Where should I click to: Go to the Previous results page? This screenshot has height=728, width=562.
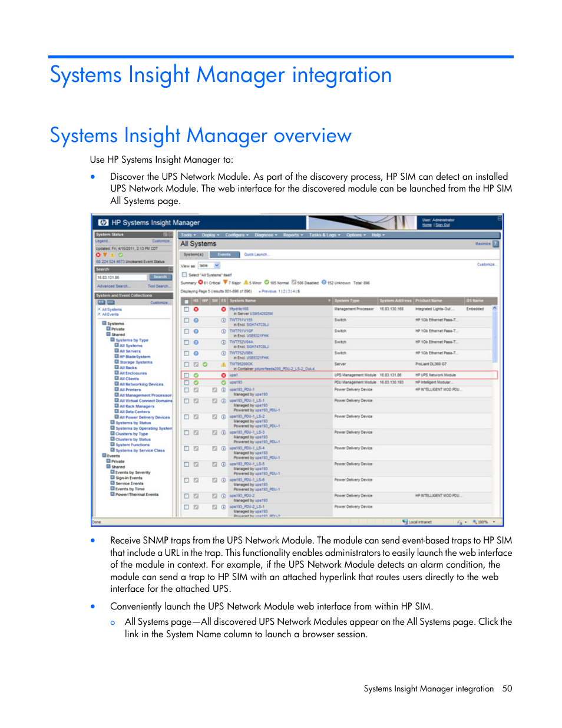coord(267,291)
